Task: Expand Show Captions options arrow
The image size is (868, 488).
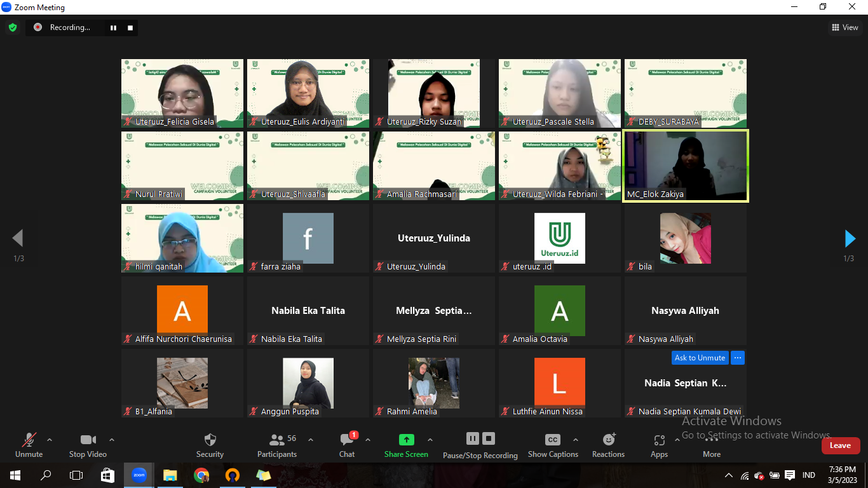Action: tap(576, 440)
